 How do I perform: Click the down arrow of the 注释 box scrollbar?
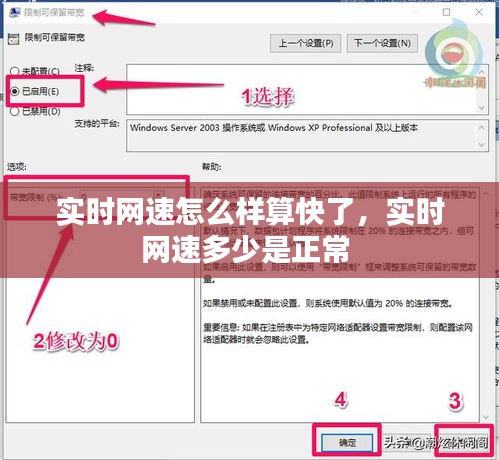click(481, 108)
